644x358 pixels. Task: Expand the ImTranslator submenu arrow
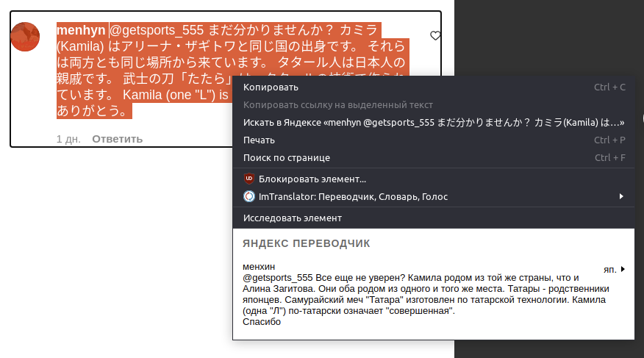(621, 196)
